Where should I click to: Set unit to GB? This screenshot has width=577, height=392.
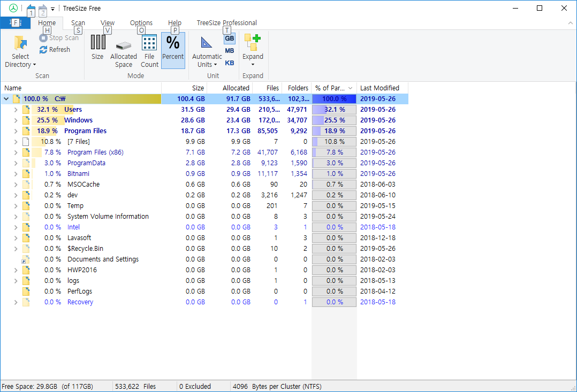tap(230, 39)
